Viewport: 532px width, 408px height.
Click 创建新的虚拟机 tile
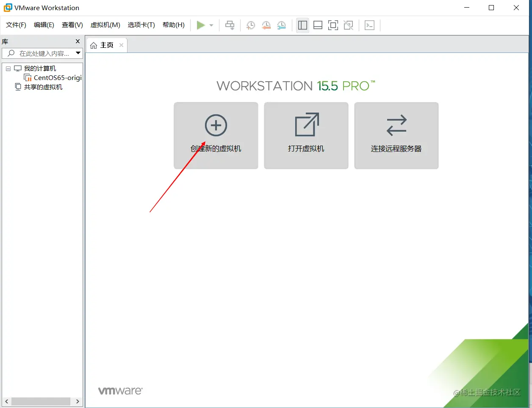click(216, 135)
